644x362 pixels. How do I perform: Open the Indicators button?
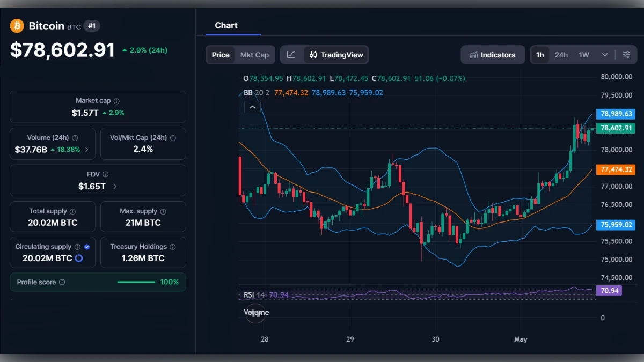tap(493, 55)
